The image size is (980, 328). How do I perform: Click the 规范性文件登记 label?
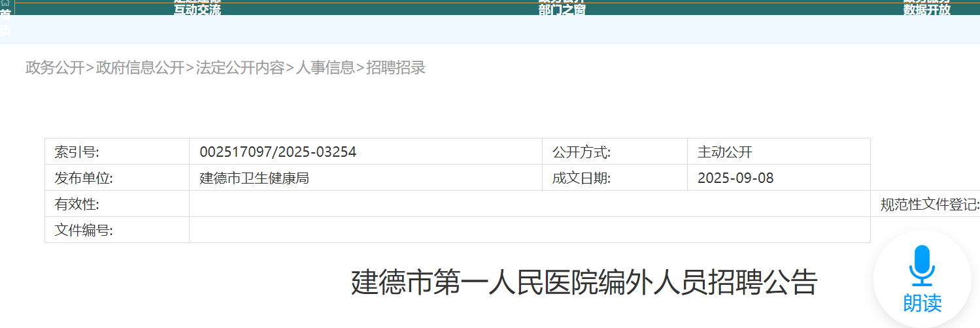[929, 205]
